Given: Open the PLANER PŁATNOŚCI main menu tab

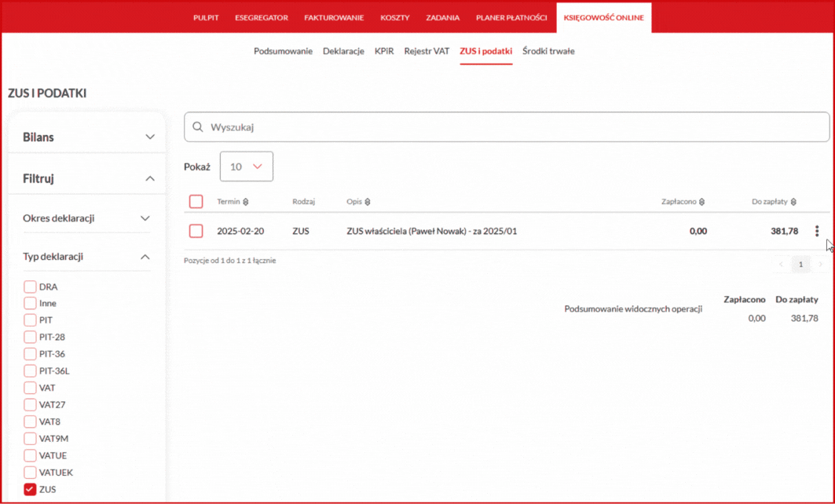Looking at the screenshot, I should [x=511, y=17].
